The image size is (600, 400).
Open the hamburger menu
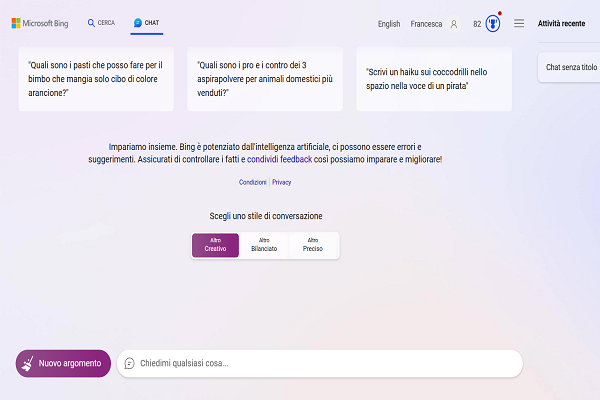tap(519, 23)
